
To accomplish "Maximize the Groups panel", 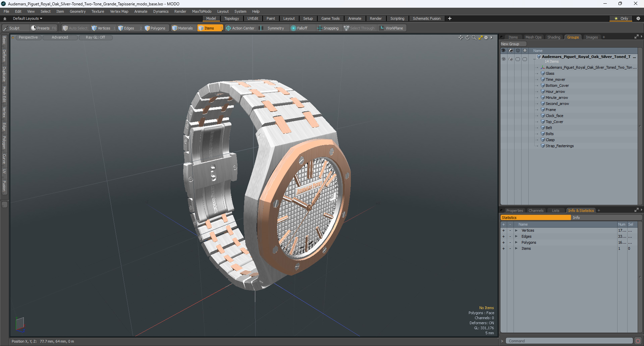I will 636,37.
